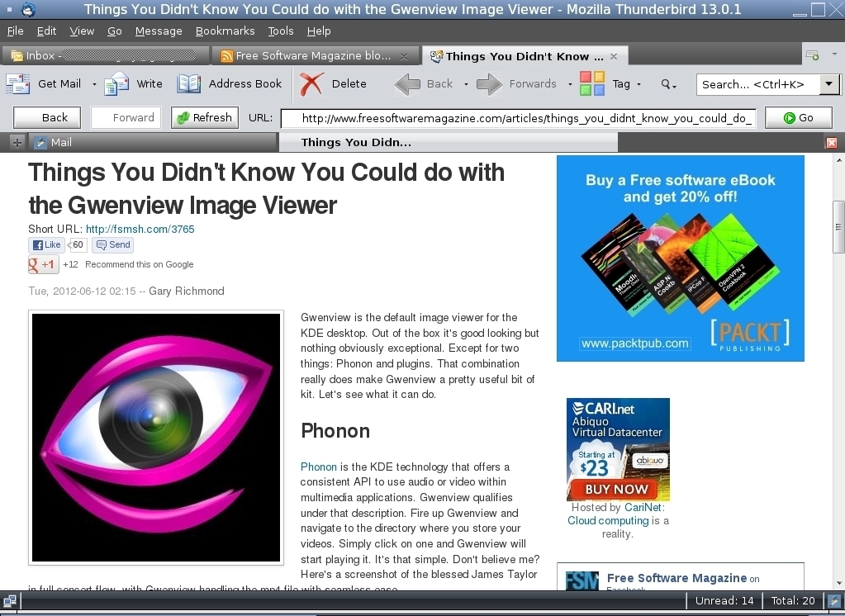Click the FSM logo in Facebook box

point(582,581)
